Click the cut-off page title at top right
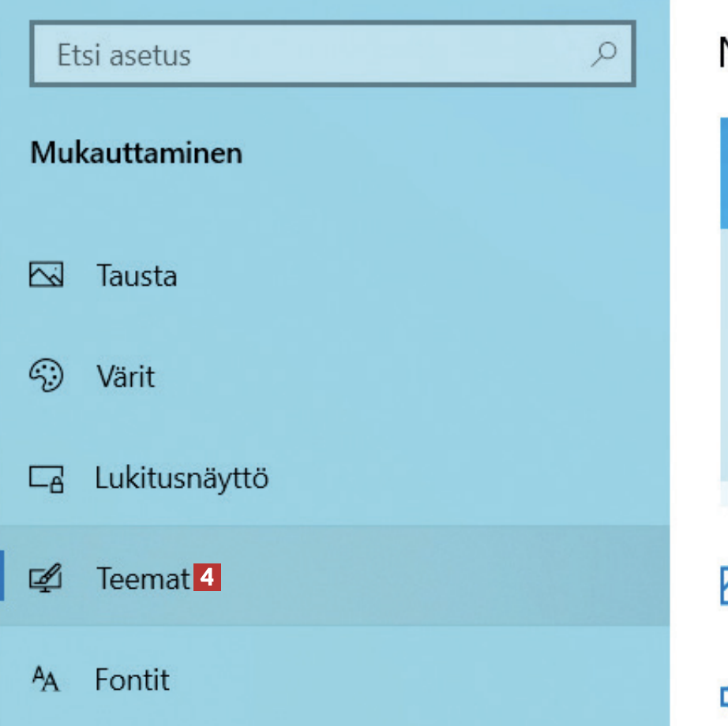Image resolution: width=728 pixels, height=726 pixels. (x=722, y=54)
